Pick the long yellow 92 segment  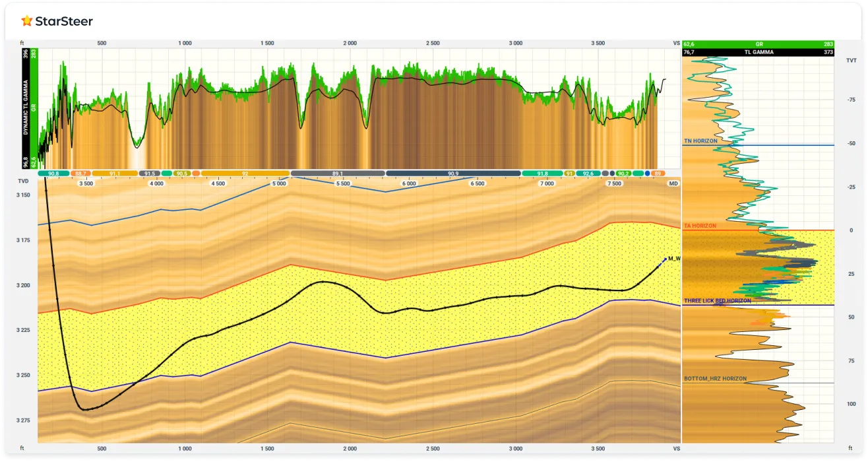[x=245, y=174]
